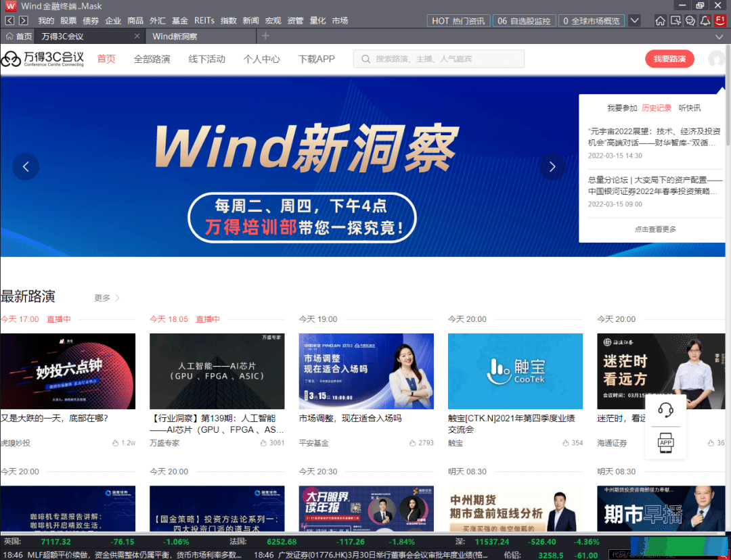Click the like icon for 万盛专家 roadshow

pyautogui.click(x=263, y=443)
